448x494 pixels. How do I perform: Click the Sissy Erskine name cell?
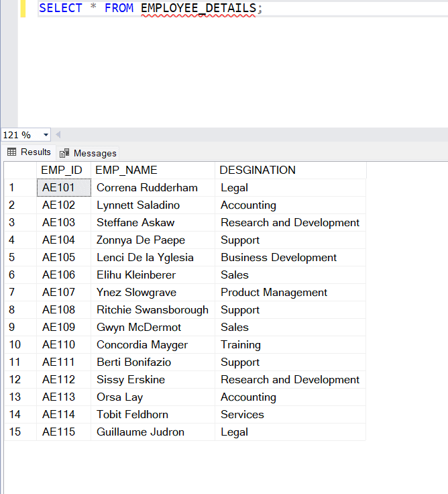(153, 379)
